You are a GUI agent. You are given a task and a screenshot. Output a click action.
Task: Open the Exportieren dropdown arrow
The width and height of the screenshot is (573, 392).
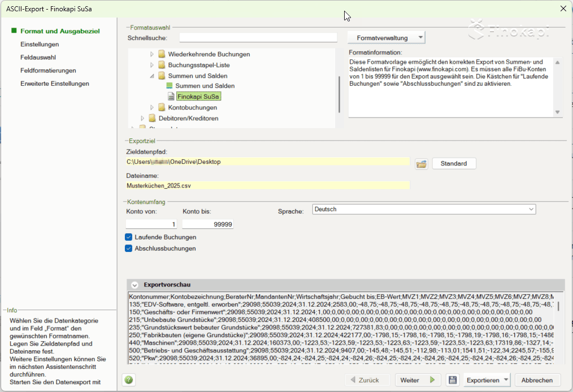click(506, 380)
